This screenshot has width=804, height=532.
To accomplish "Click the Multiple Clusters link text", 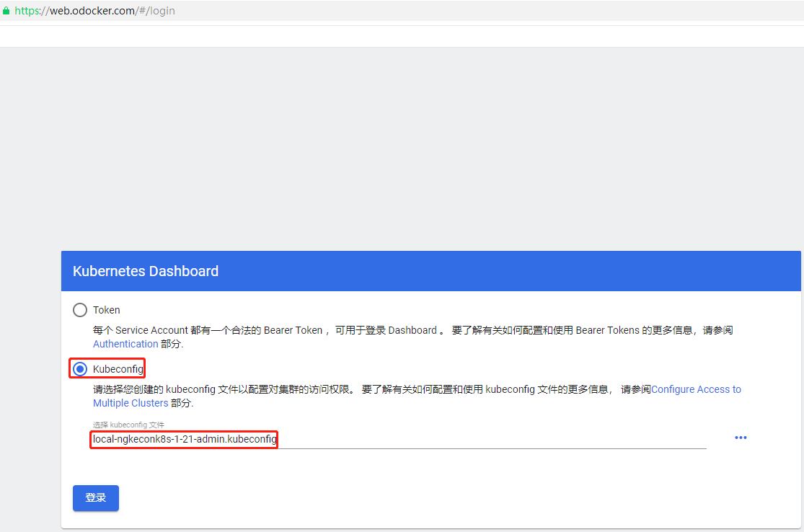I will (131, 403).
